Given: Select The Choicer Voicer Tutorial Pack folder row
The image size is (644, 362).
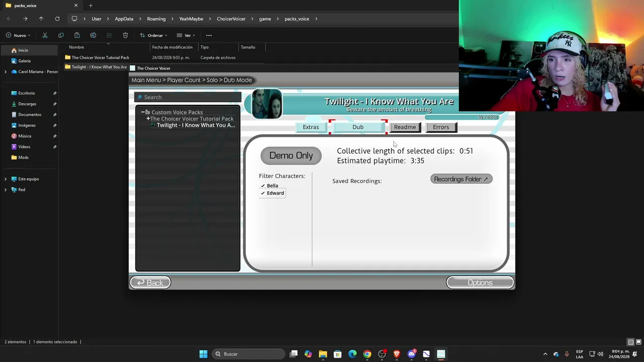Looking at the screenshot, I should tap(165, 58).
